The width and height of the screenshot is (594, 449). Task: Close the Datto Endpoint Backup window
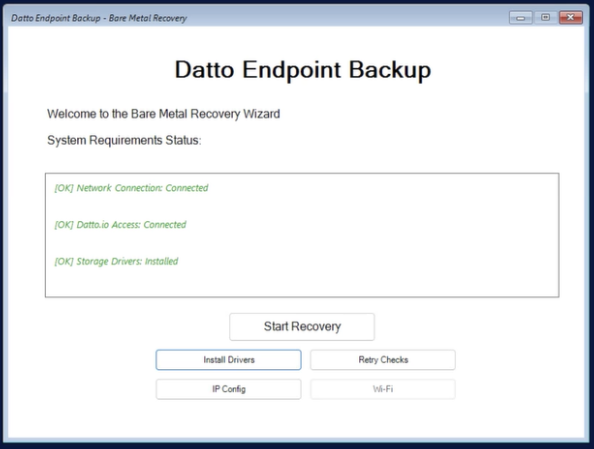571,17
